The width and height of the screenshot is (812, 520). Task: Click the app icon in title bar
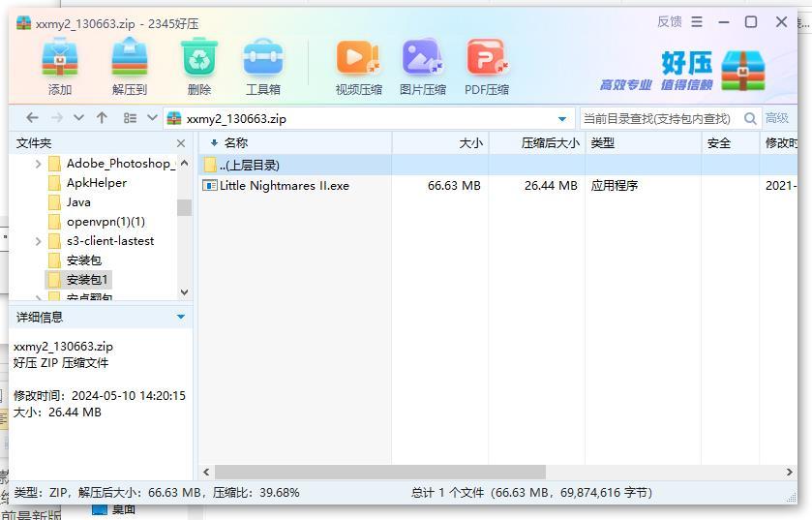pos(24,23)
